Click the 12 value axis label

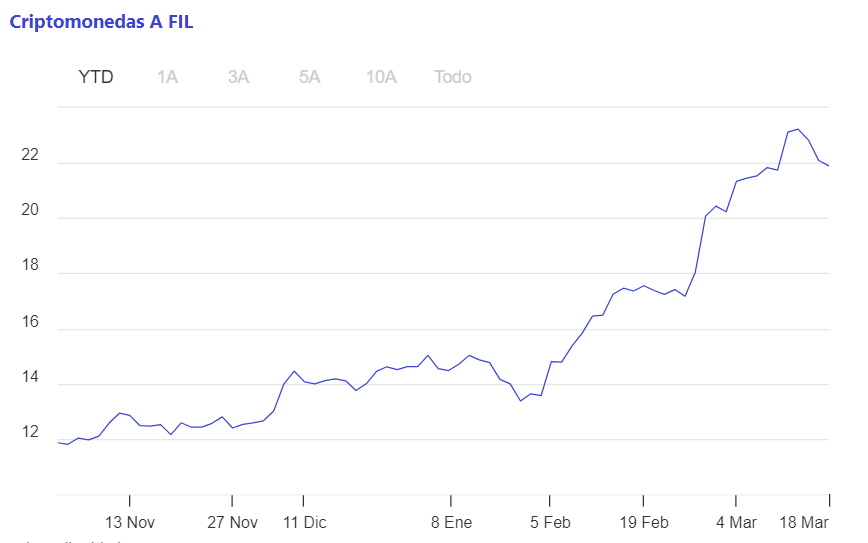tap(30, 431)
